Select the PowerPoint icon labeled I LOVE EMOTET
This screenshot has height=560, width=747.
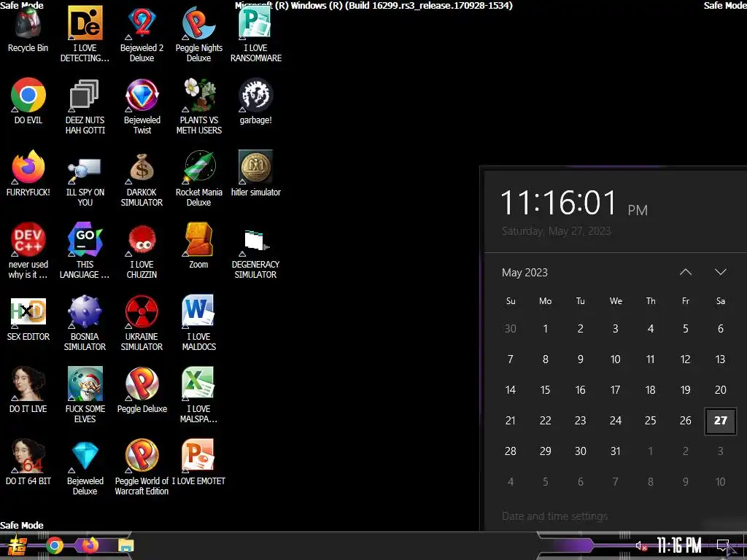pos(198,456)
